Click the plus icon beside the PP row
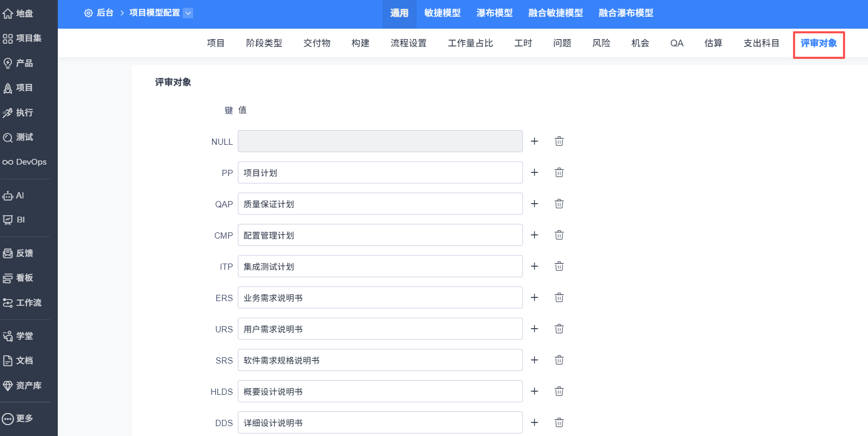The width and height of the screenshot is (868, 436). (x=534, y=172)
